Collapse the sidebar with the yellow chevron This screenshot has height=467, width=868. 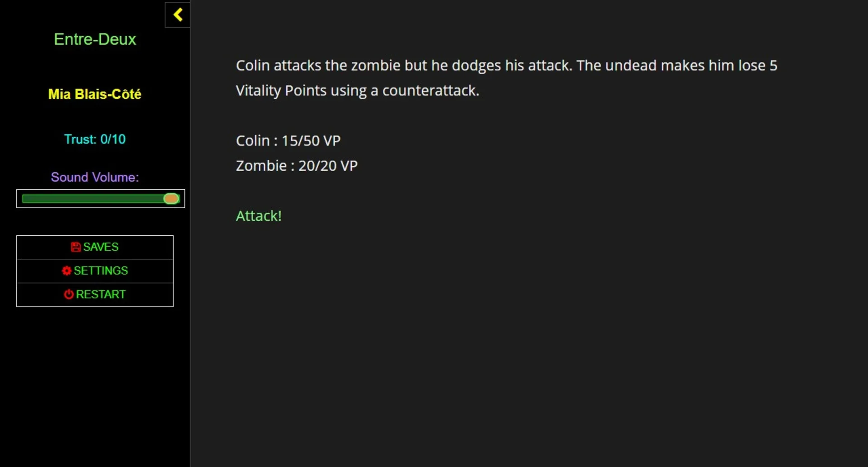tap(178, 15)
